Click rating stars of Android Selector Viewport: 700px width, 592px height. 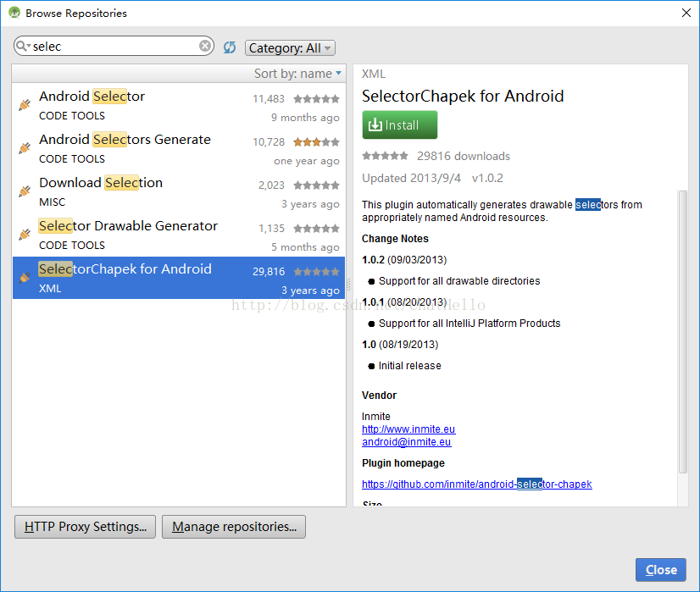click(316, 98)
